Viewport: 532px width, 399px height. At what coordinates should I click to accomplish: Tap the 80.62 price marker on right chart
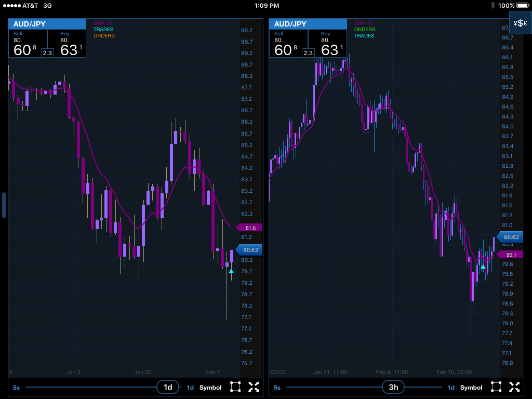point(511,237)
